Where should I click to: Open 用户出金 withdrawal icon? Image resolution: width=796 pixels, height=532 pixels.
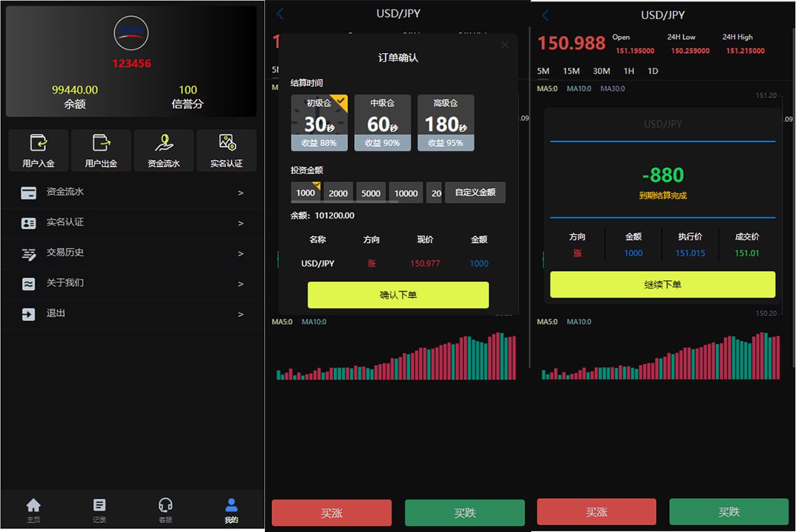101,143
